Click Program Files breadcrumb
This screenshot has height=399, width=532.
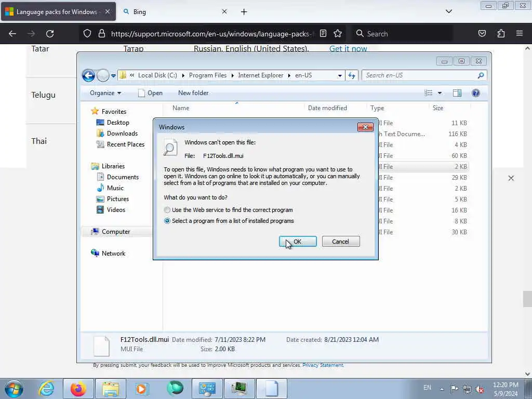tap(208, 75)
